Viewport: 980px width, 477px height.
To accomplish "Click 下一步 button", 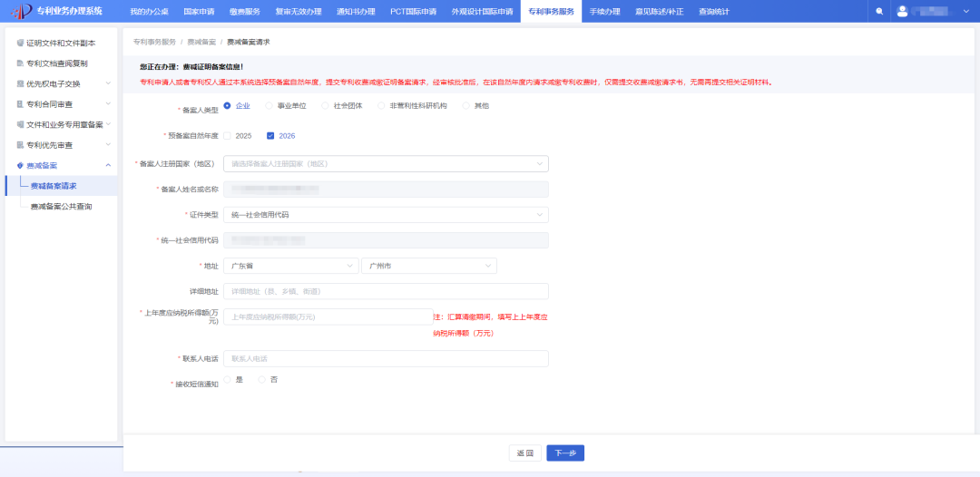I will click(565, 453).
